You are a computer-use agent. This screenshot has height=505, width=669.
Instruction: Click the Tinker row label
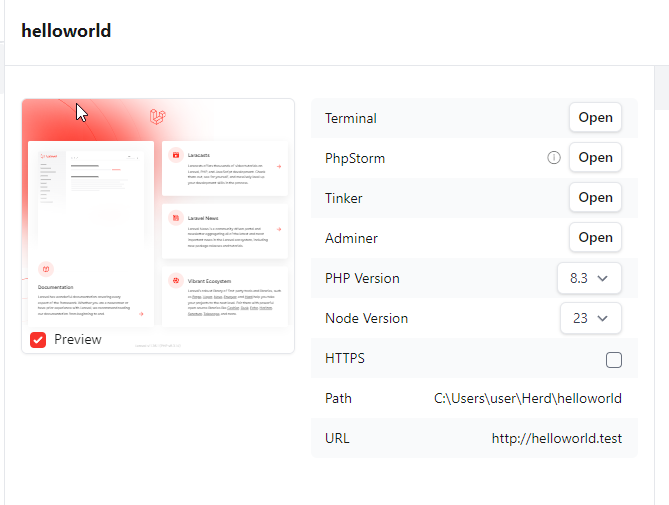(x=343, y=198)
